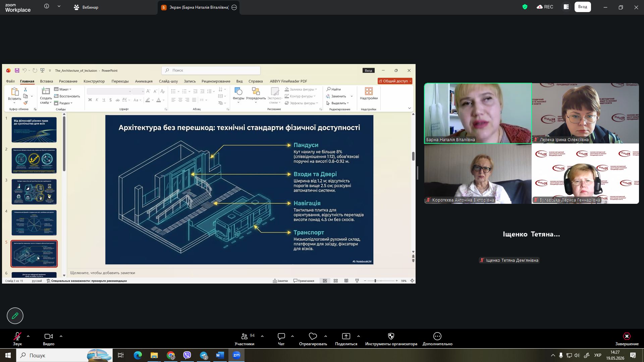Open the Zoom Chat panel

[x=281, y=339]
